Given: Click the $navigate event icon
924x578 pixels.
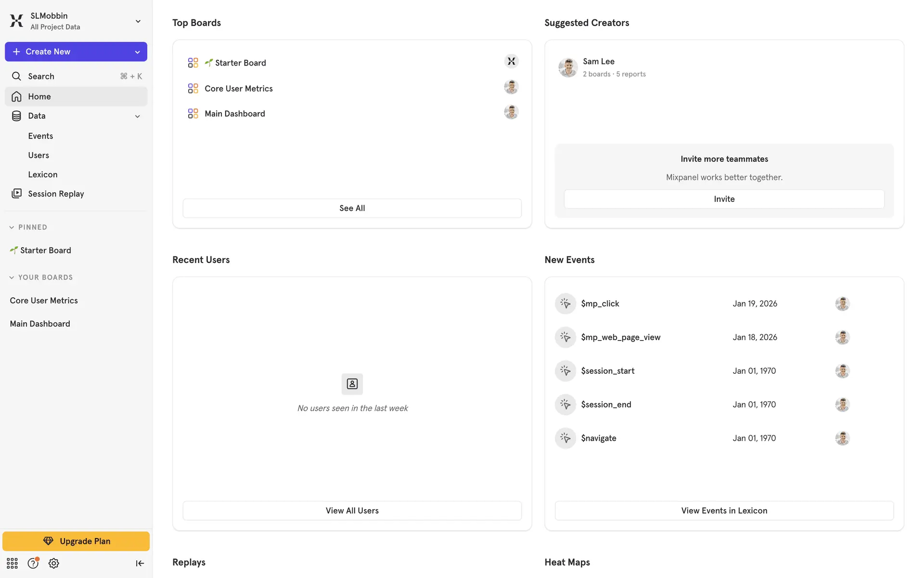Looking at the screenshot, I should (x=565, y=438).
